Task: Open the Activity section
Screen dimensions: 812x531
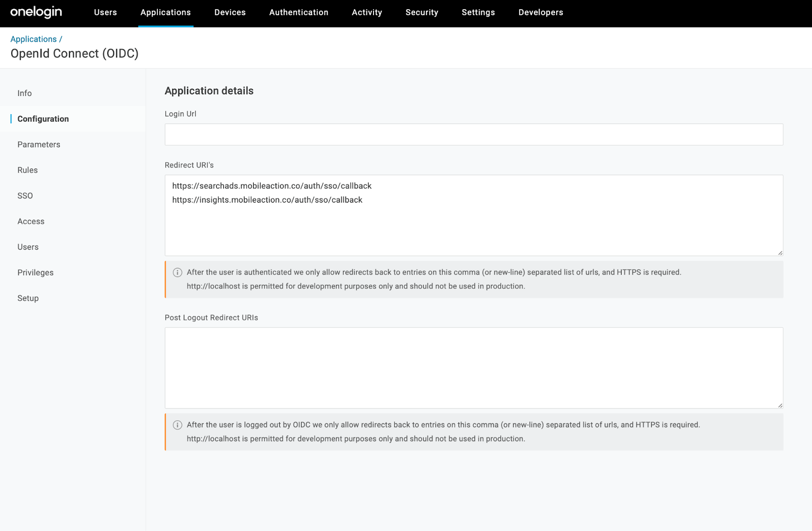Action: click(366, 13)
